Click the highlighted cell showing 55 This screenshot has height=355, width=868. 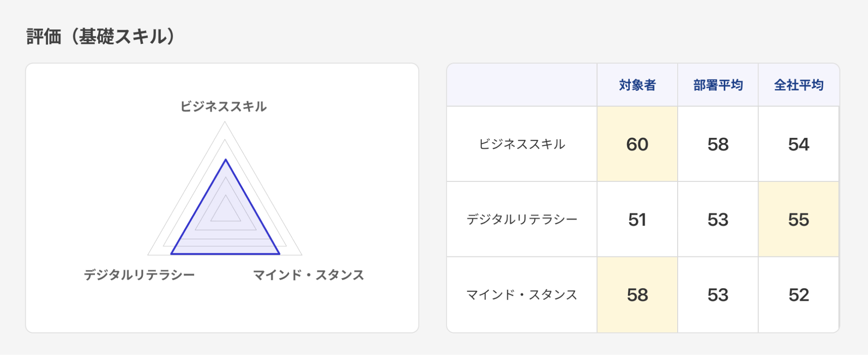[x=798, y=220]
